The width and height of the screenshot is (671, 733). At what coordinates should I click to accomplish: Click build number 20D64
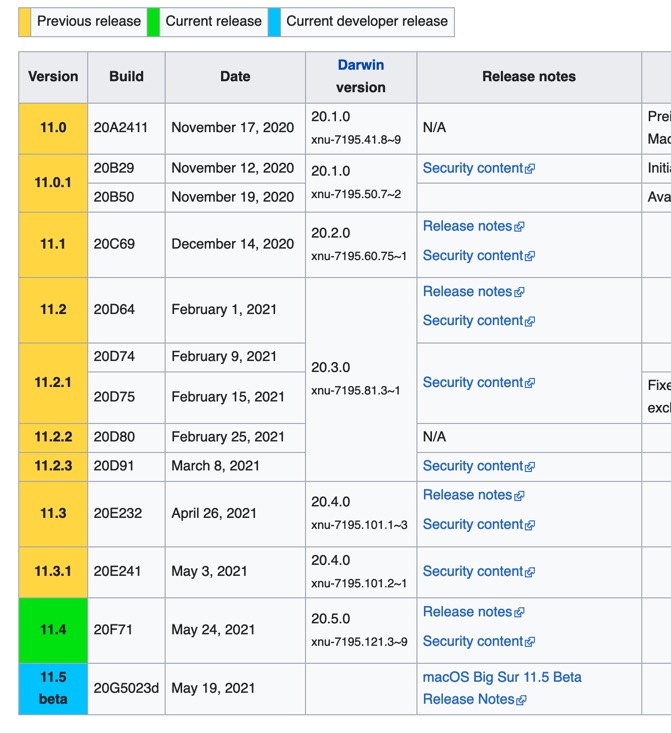114,309
